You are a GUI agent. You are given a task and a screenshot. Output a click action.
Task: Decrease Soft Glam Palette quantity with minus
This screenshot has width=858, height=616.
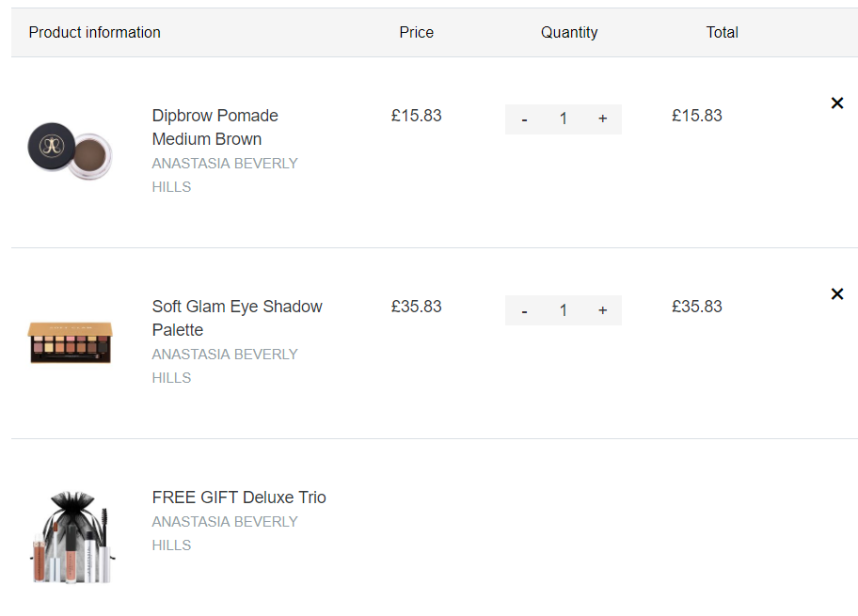coord(524,310)
